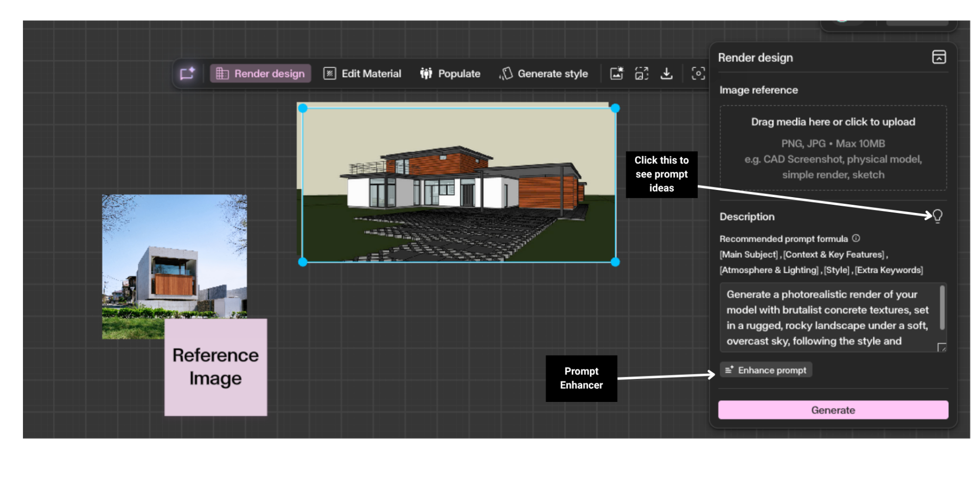Screen dimensions: 980x478
Task: Collapse the Render design panel
Action: point(939,57)
